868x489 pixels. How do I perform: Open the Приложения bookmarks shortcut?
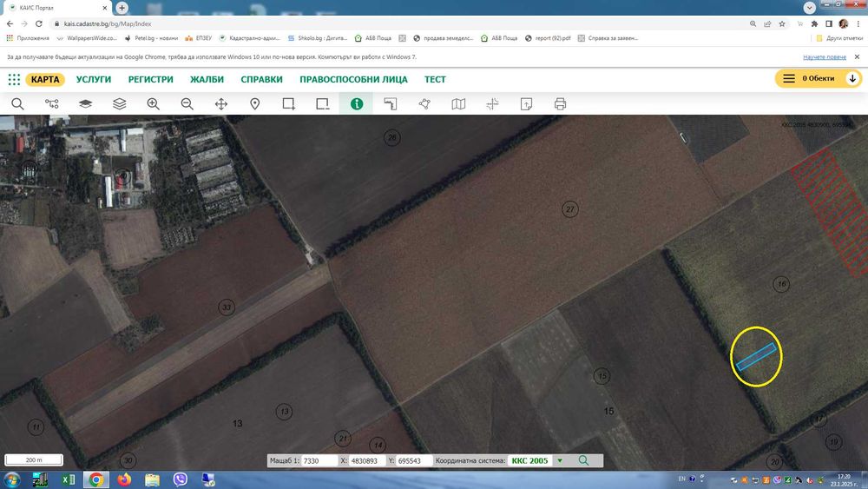click(x=28, y=38)
